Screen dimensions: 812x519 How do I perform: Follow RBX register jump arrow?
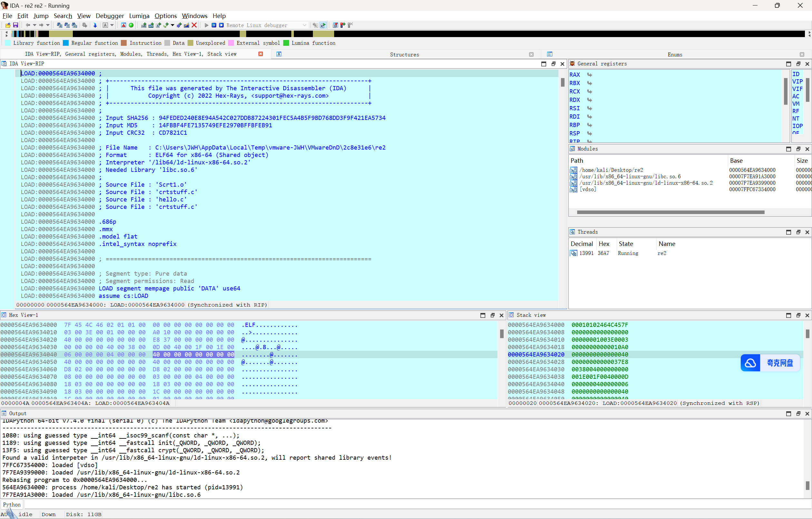click(589, 83)
